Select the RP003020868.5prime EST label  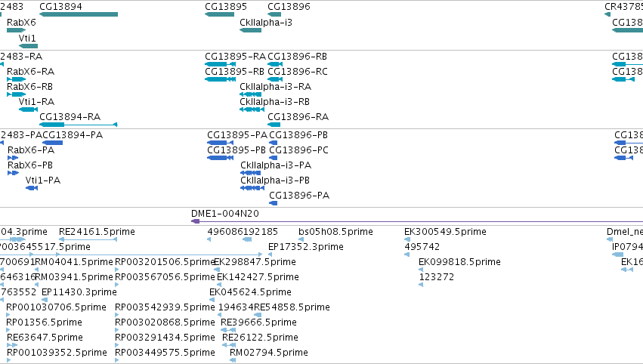(x=165, y=322)
